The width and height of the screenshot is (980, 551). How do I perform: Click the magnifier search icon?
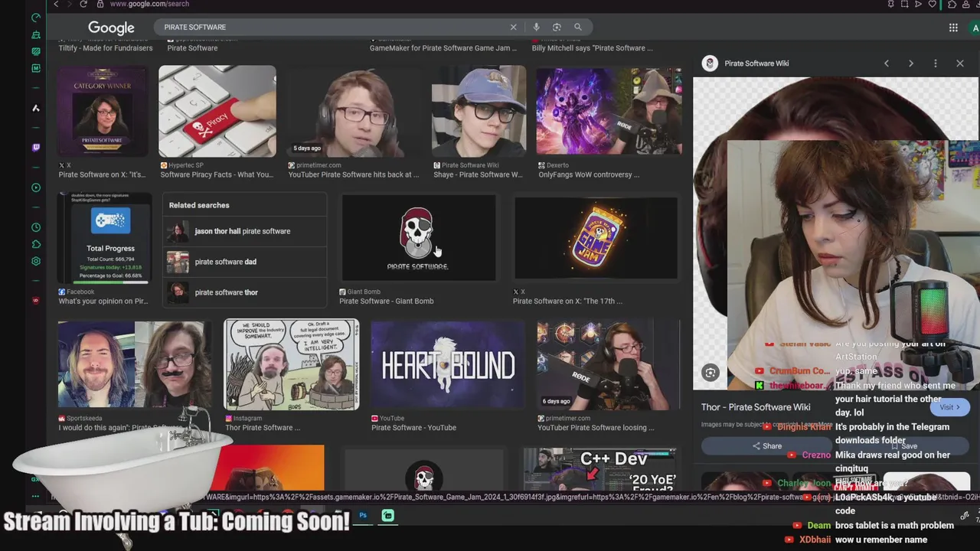pos(578,27)
